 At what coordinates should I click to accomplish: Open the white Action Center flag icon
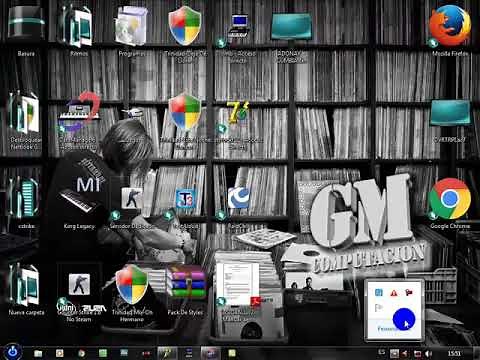pos(379,307)
